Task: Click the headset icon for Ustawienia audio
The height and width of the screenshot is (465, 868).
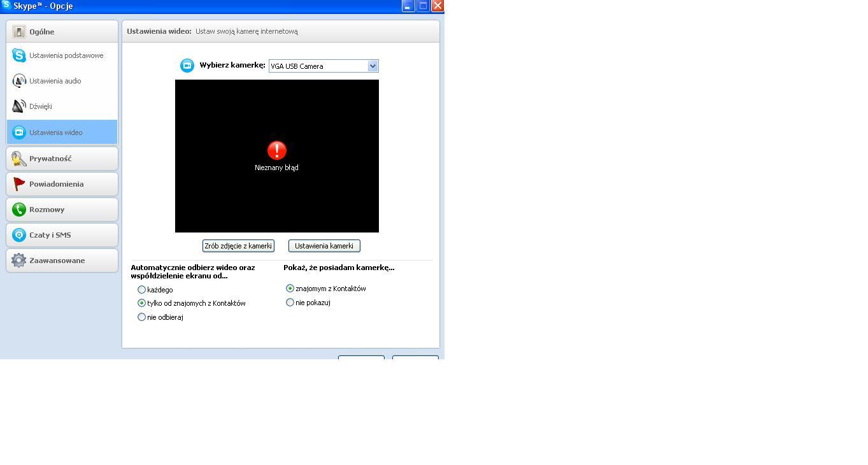Action: (x=19, y=81)
